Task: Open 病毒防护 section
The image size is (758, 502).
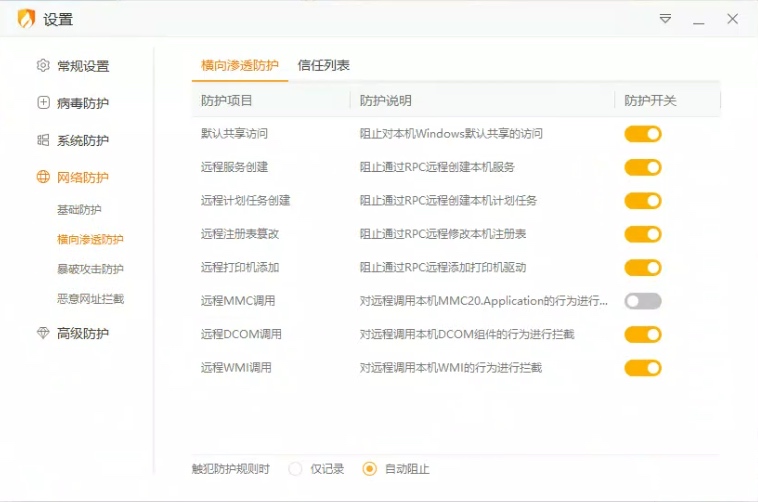Action: (x=83, y=103)
